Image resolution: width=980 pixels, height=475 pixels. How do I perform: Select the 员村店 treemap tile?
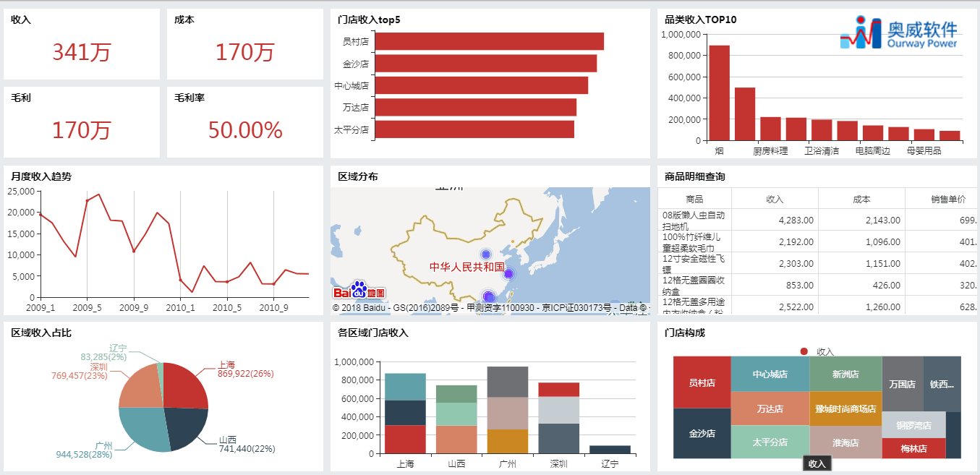[702, 382]
